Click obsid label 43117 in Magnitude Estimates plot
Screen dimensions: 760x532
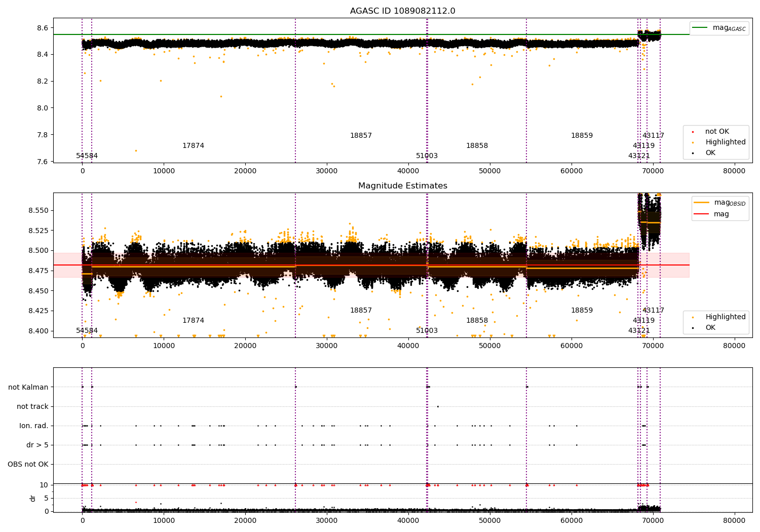653,310
